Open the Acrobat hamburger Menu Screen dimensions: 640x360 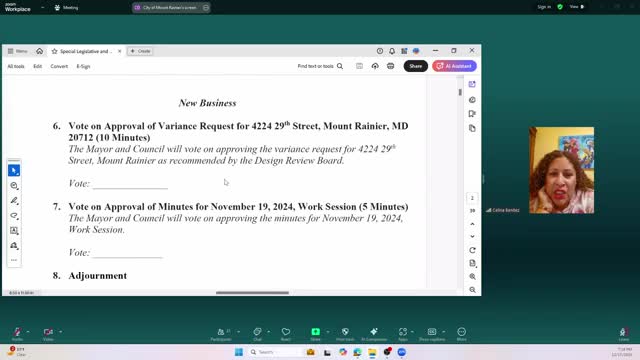click(17, 51)
